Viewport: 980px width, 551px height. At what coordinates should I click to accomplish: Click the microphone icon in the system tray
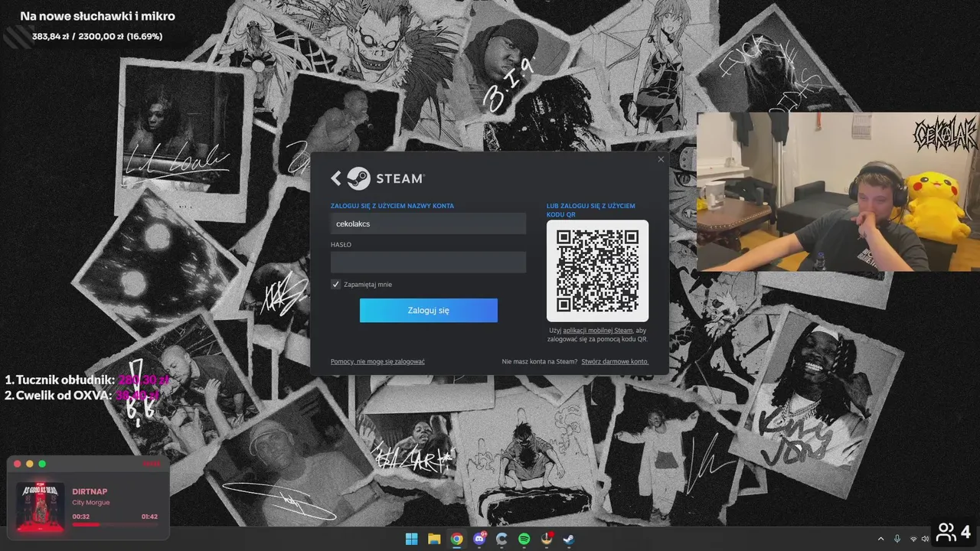(897, 539)
